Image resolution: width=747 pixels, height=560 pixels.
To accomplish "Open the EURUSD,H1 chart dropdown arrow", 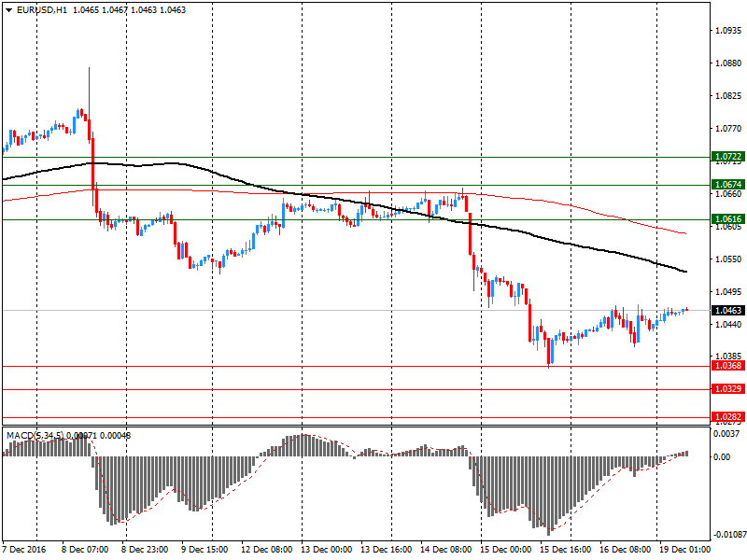I will click(x=8, y=10).
